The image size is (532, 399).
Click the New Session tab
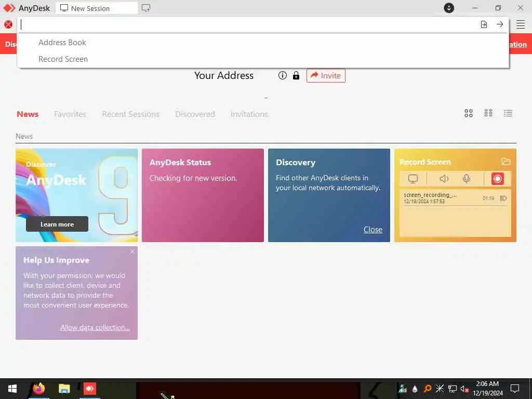click(96, 8)
